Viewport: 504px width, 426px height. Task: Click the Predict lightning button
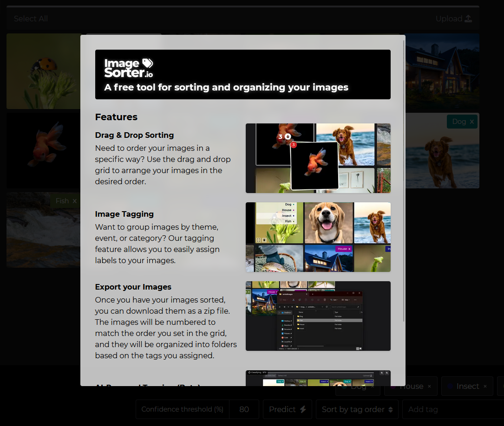tap(288, 409)
